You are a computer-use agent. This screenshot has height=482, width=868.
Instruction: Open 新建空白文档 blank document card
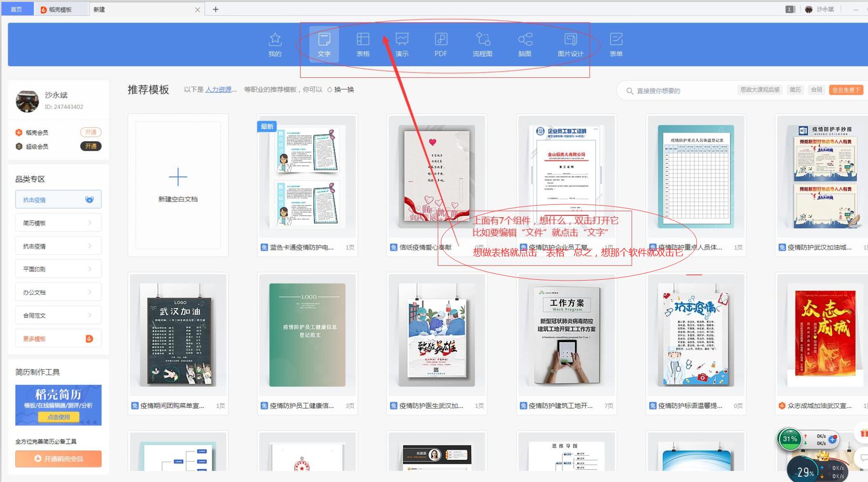point(178,185)
